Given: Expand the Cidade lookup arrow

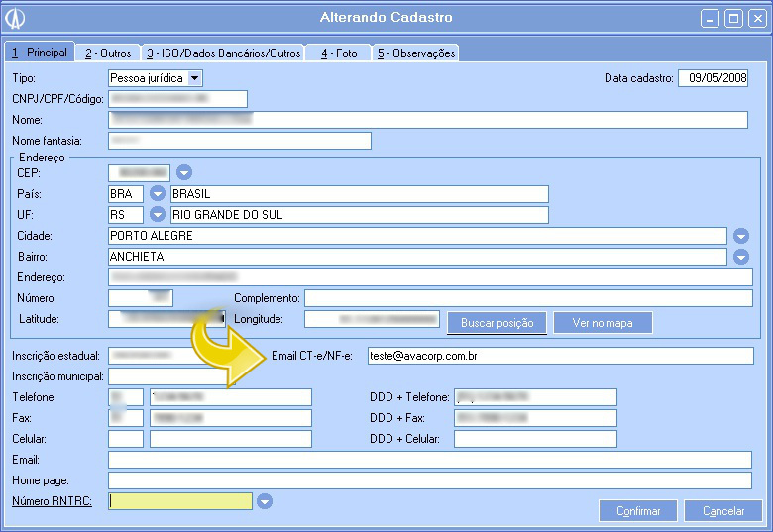Looking at the screenshot, I should click(x=741, y=236).
